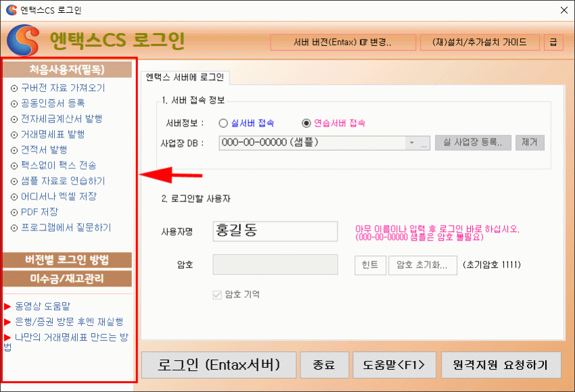Click the 암호 초기화 button

(422, 265)
